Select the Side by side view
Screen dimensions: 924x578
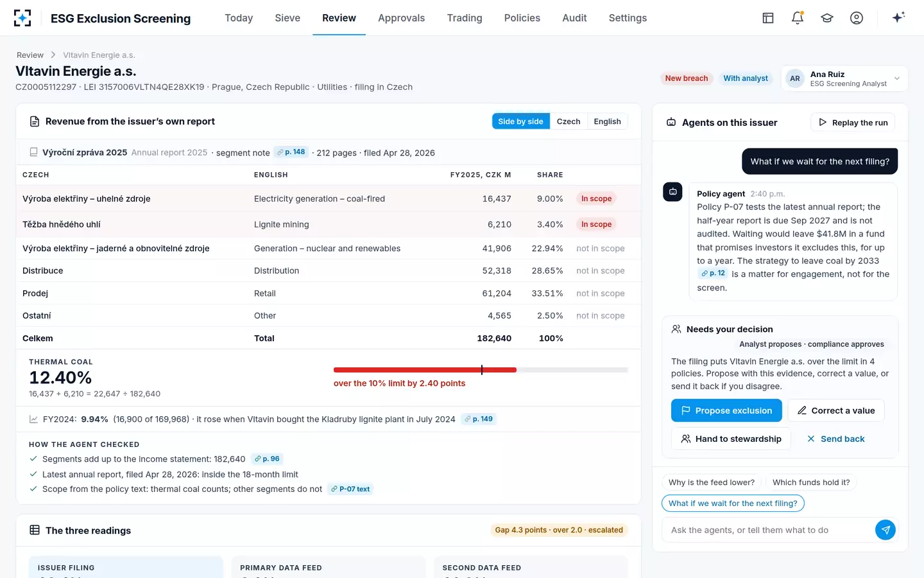(520, 121)
